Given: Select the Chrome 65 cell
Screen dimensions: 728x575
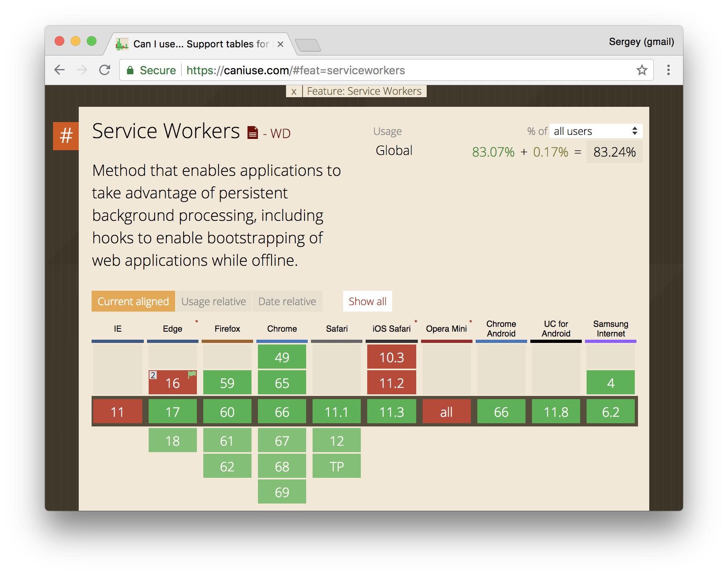Looking at the screenshot, I should (x=282, y=383).
